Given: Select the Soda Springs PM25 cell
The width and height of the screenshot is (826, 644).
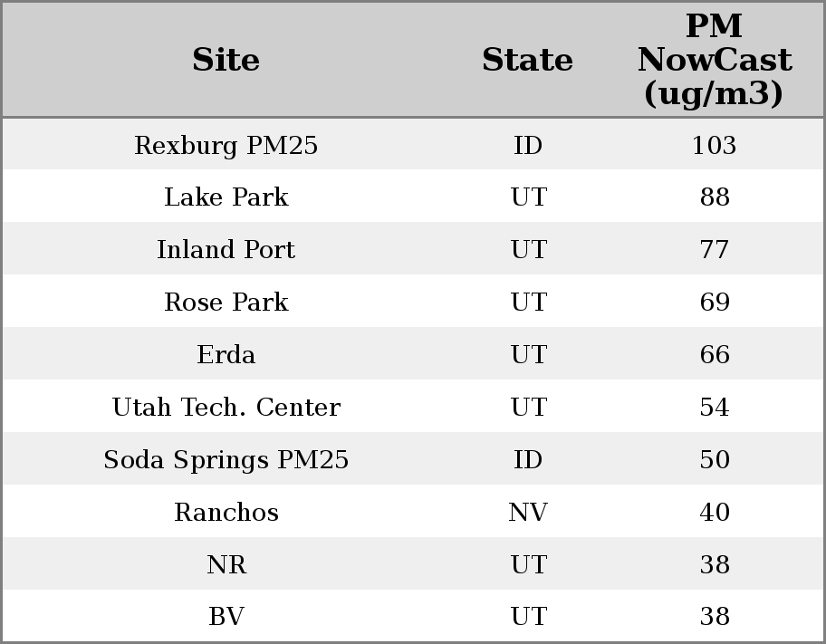Looking at the screenshot, I should pos(226,460).
